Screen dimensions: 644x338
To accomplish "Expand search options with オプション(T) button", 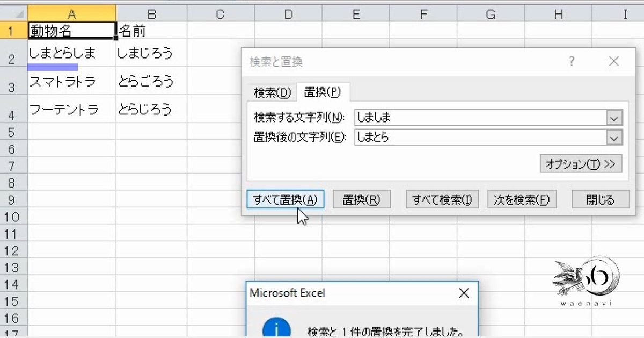I will 581,163.
